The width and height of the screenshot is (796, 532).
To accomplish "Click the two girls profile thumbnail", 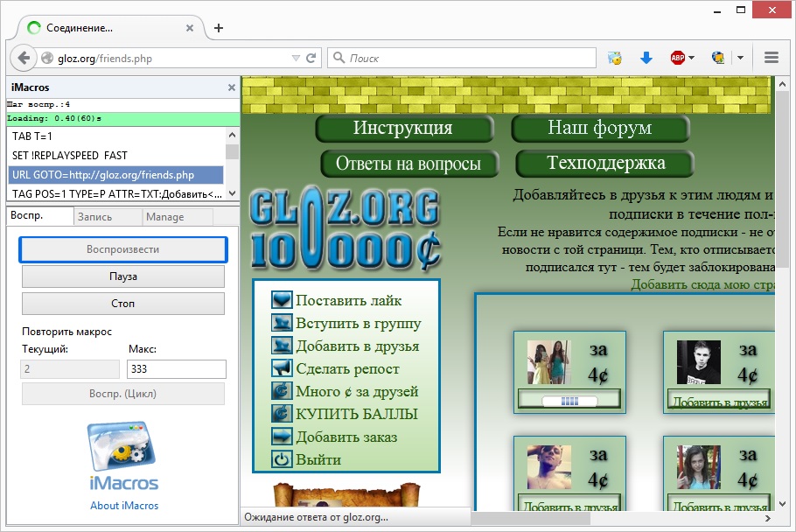I will pyautogui.click(x=548, y=362).
